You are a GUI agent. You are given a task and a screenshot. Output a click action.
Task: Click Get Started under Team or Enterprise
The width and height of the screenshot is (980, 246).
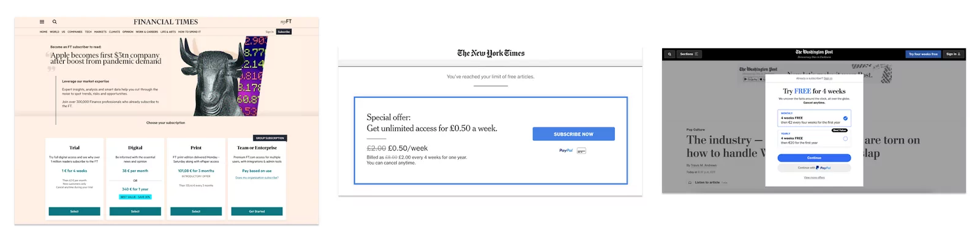coord(257,211)
